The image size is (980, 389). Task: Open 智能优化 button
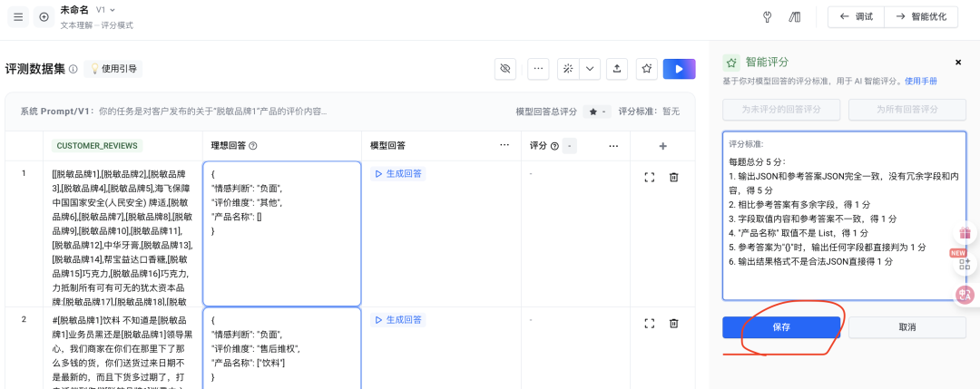tap(921, 17)
